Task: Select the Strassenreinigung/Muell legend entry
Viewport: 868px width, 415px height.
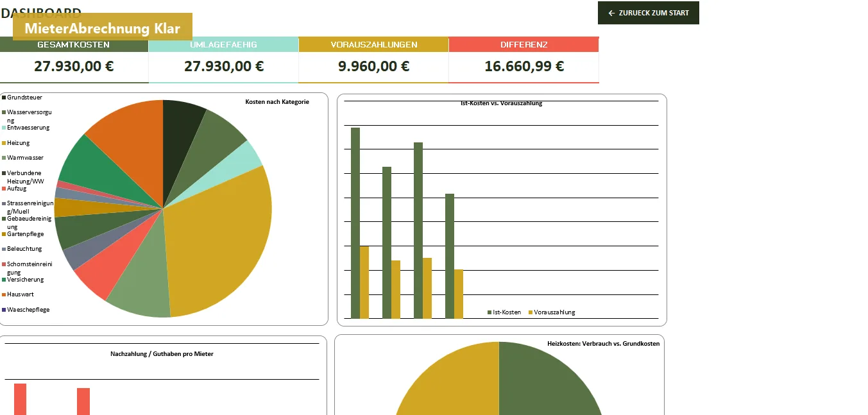Action: point(28,207)
